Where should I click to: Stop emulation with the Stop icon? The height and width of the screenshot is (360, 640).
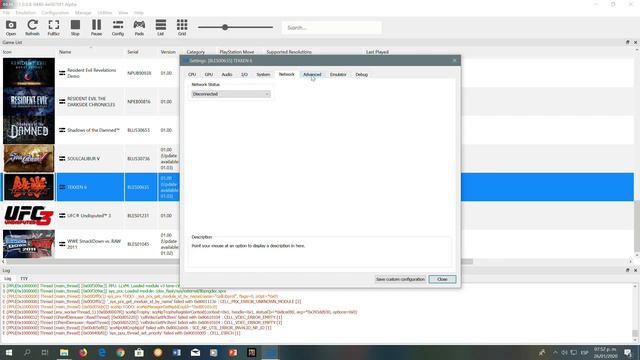75,27
